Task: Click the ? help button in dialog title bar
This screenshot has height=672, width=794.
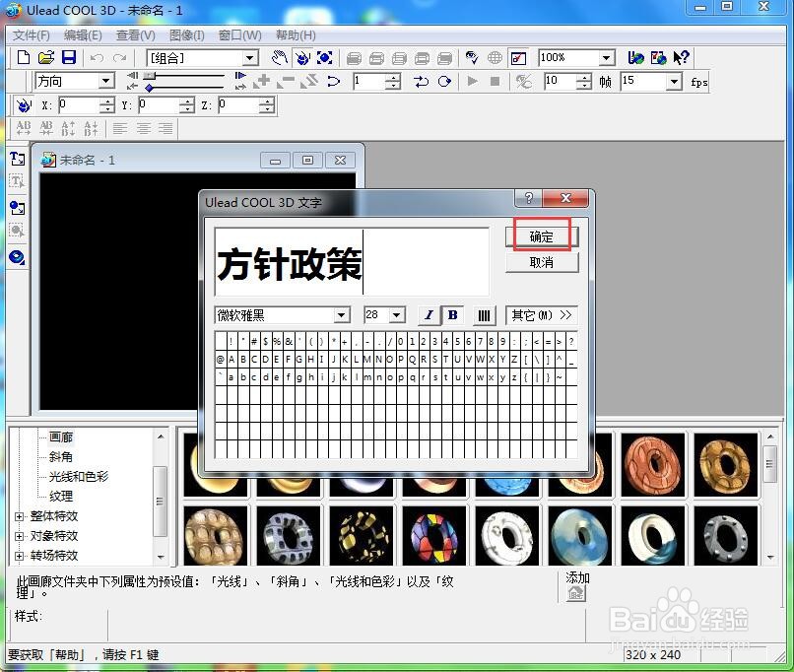Action: point(529,197)
